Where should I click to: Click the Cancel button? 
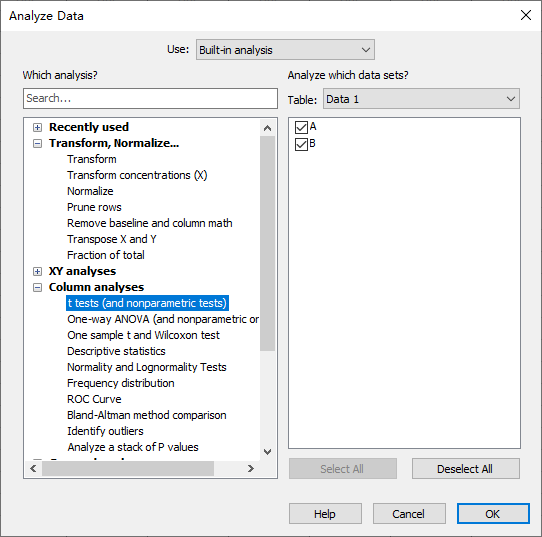tap(409, 514)
